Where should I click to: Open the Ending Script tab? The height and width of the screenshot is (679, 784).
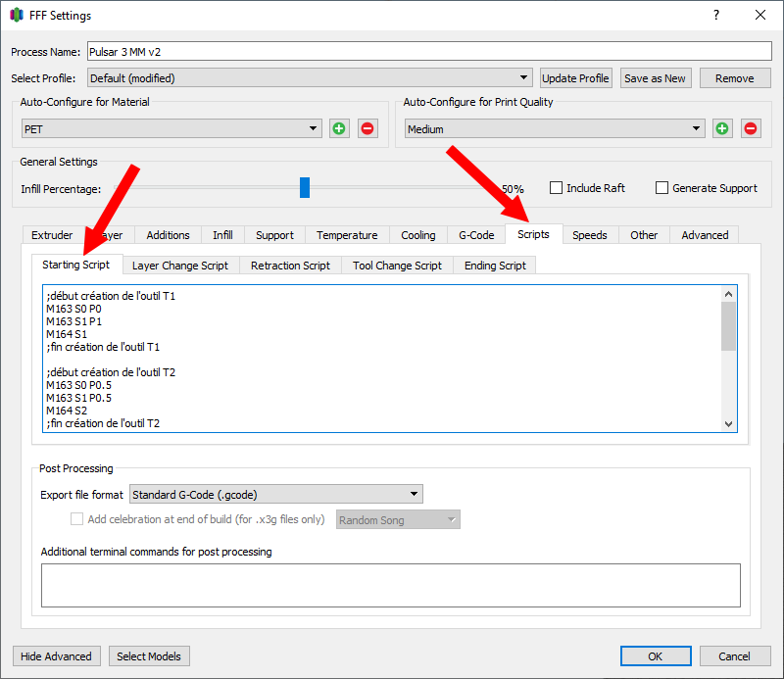(495, 266)
